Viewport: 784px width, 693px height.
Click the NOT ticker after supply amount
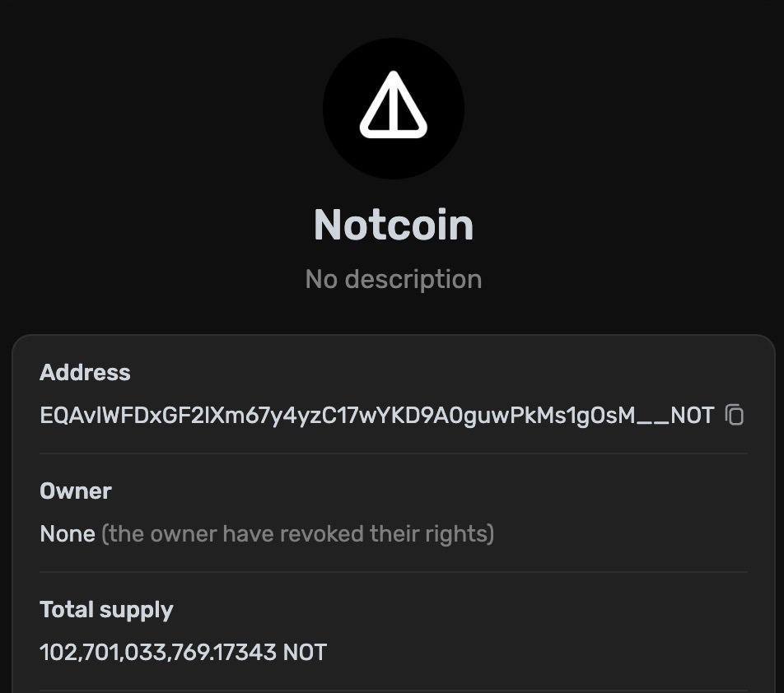point(305,653)
